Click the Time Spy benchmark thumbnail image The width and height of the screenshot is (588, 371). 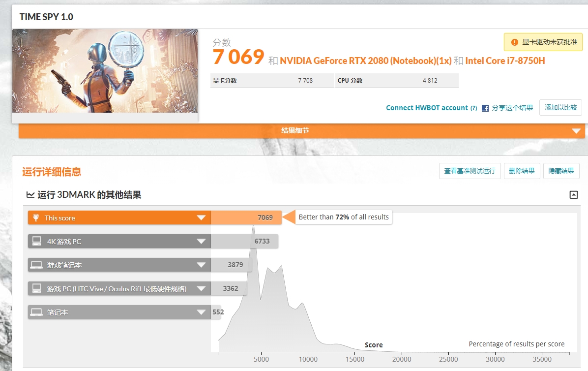[105, 71]
